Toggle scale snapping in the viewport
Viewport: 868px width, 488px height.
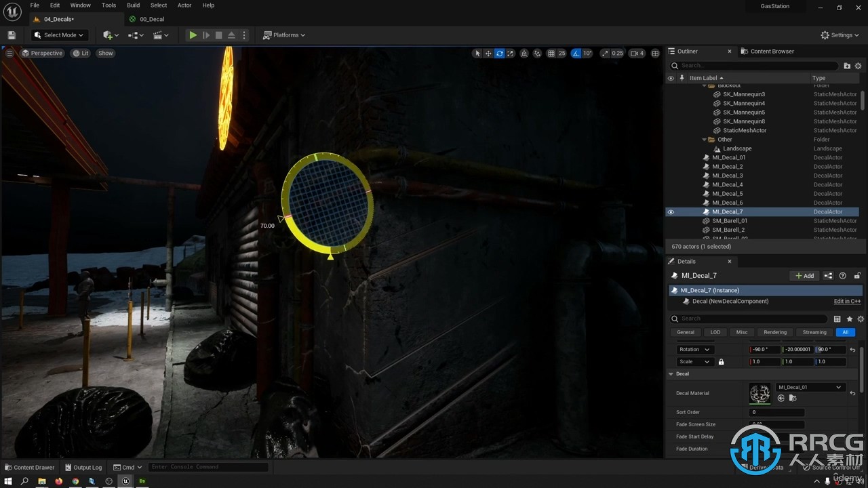(605, 54)
